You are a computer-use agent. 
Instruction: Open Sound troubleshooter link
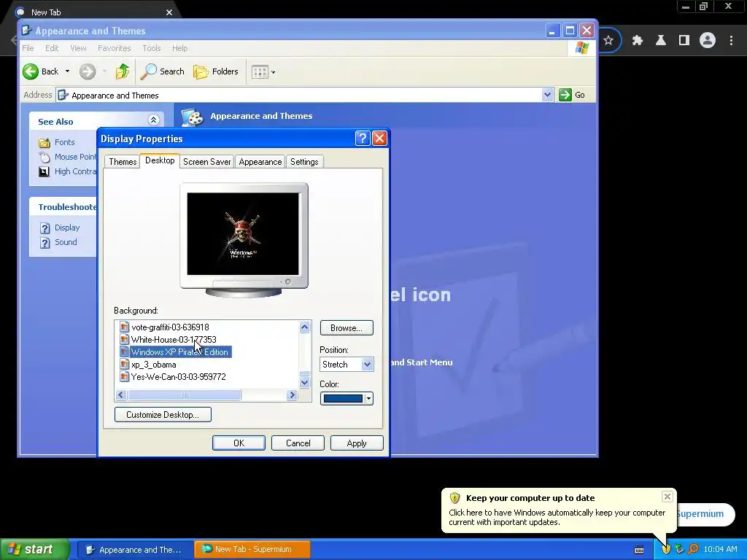[x=66, y=242]
